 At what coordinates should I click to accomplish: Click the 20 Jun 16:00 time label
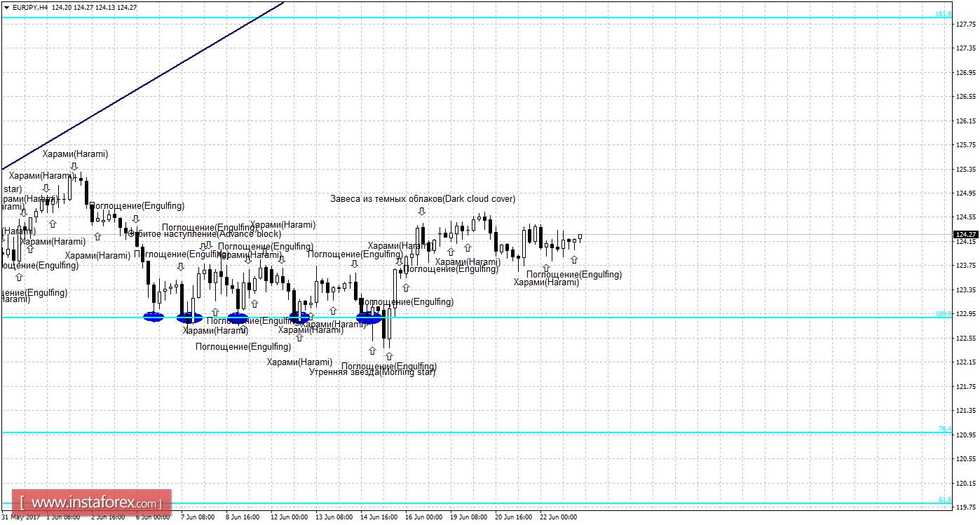(513, 517)
